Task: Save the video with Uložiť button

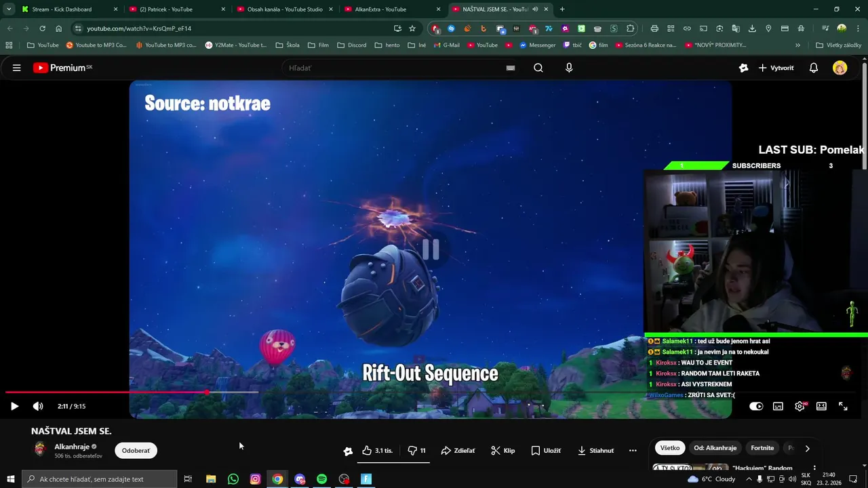Action: 546,451
